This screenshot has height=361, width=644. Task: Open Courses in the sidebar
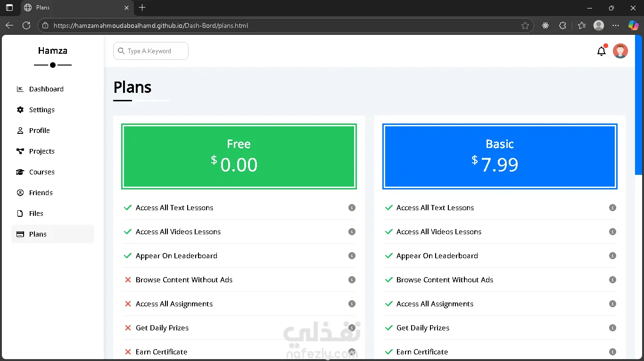(x=53, y=172)
